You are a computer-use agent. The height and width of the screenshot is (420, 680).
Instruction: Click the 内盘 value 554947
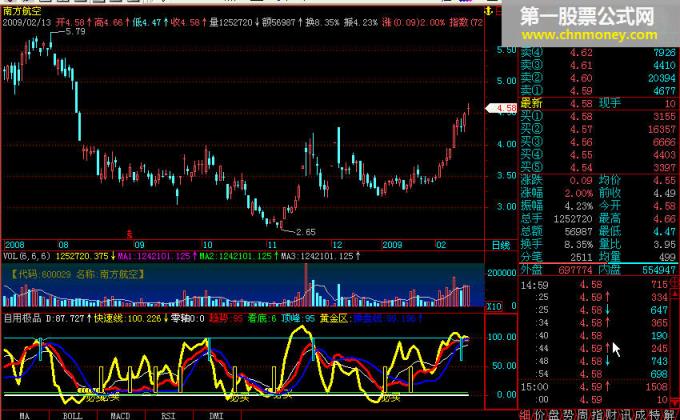click(x=658, y=270)
